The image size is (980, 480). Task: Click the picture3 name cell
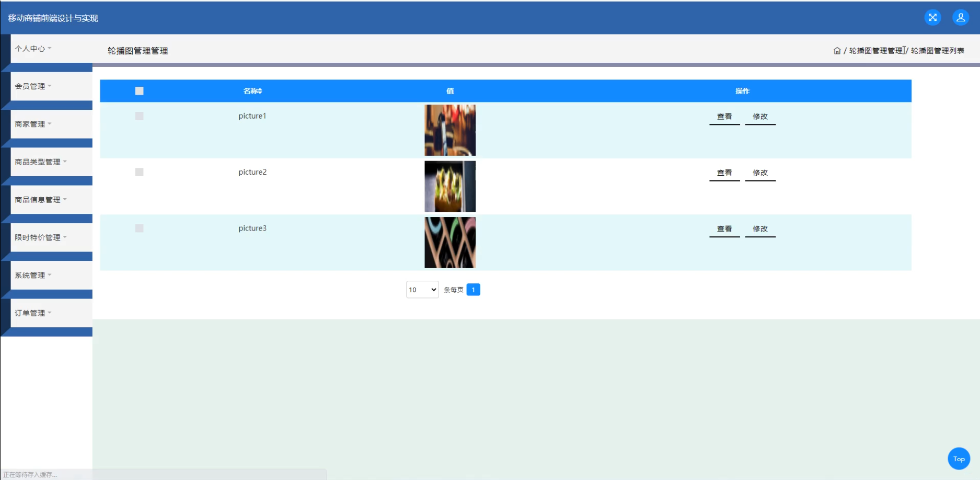click(x=252, y=228)
